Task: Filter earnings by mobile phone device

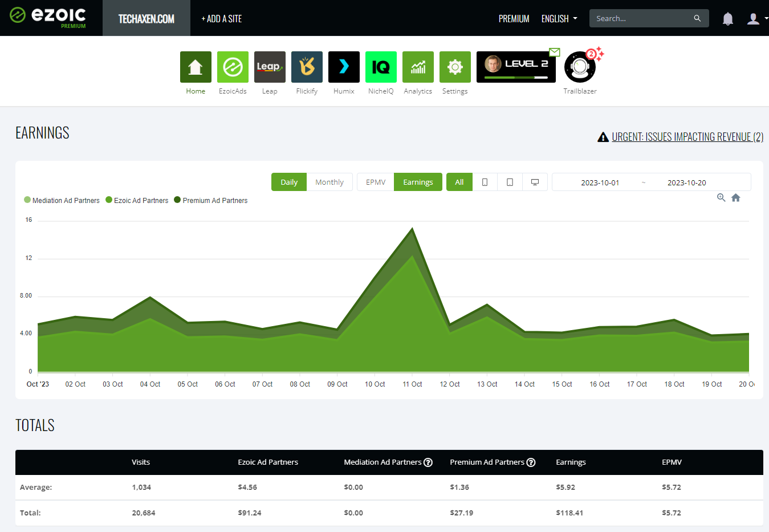Action: click(485, 182)
